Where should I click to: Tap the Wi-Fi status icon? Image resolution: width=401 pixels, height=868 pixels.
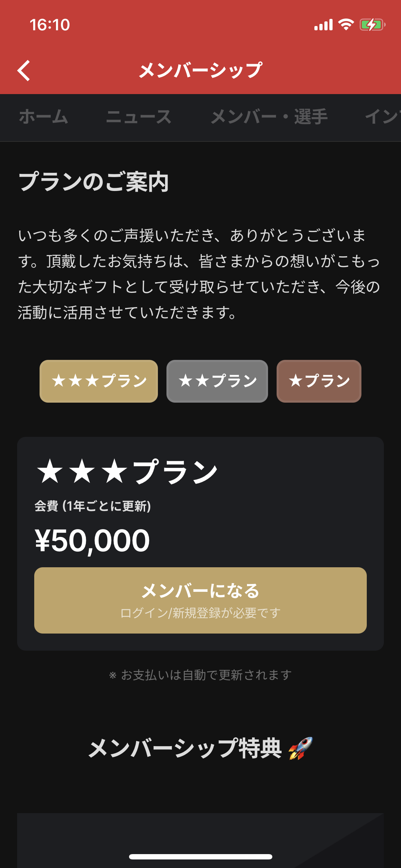[x=346, y=25]
